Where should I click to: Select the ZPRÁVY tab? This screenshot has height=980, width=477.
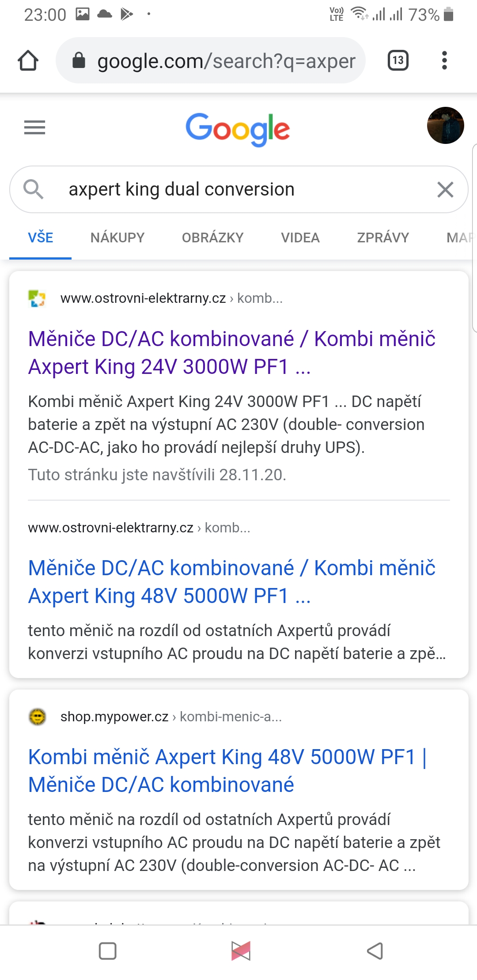pyautogui.click(x=383, y=237)
